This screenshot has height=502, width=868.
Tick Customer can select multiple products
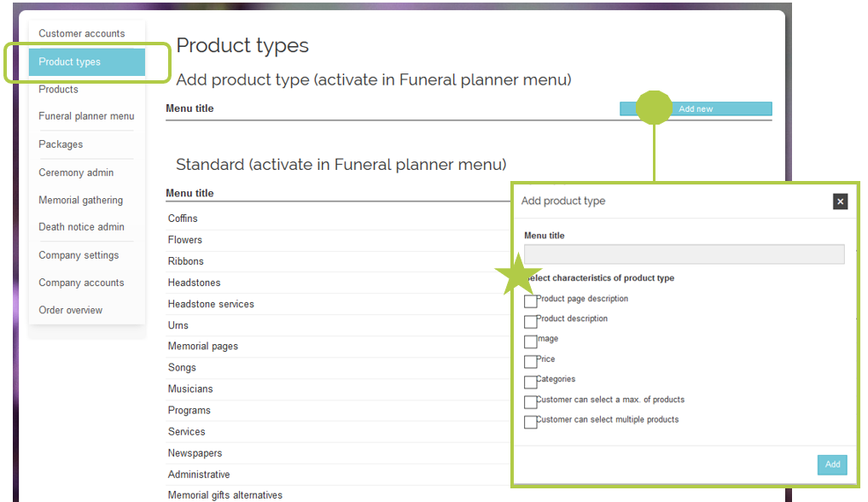point(530,422)
